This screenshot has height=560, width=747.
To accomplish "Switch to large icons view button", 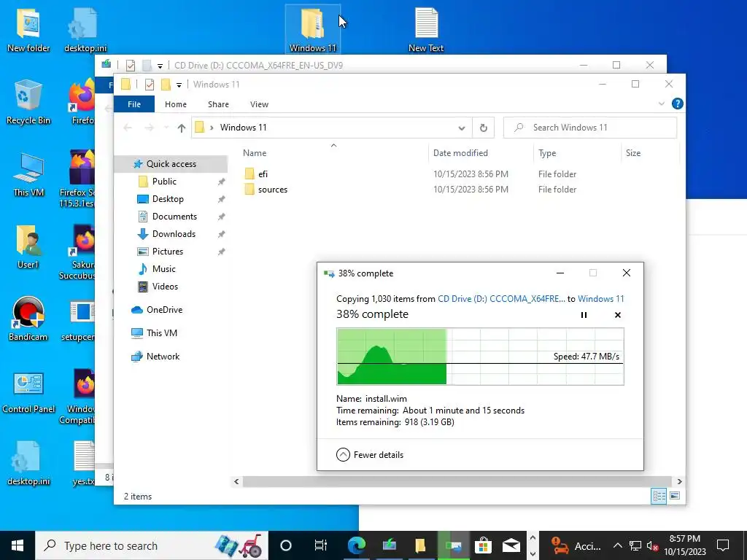I will coord(675,496).
